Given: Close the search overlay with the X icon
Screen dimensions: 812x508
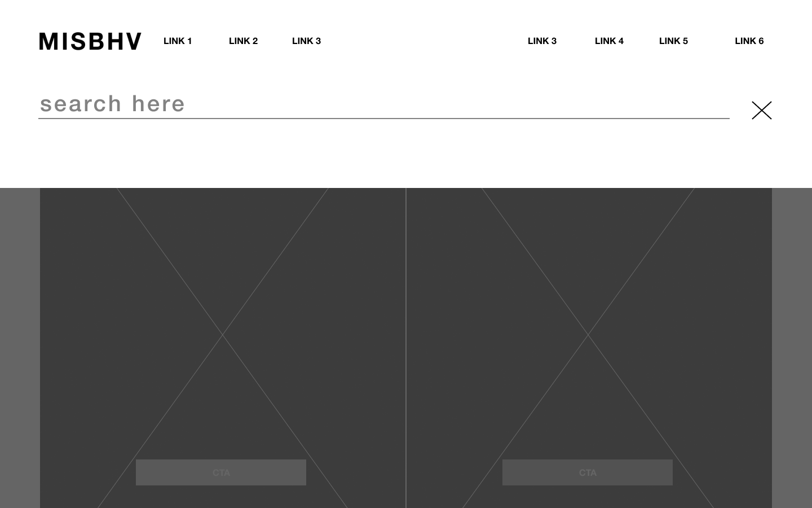Looking at the screenshot, I should pyautogui.click(x=761, y=110).
